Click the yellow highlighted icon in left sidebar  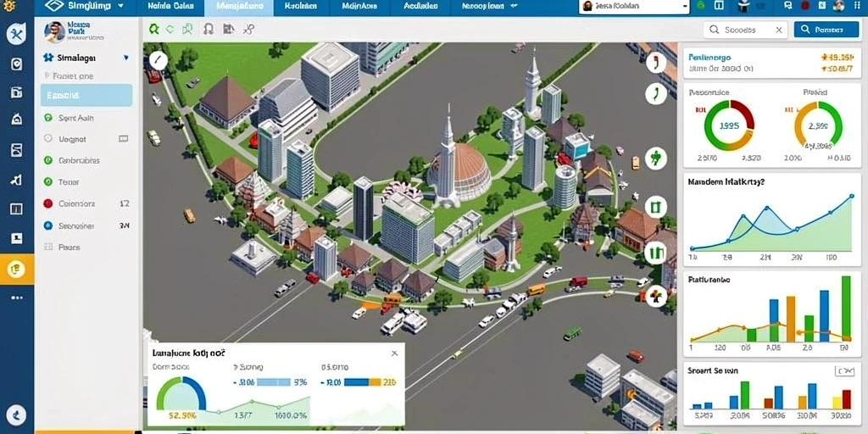coord(17,269)
